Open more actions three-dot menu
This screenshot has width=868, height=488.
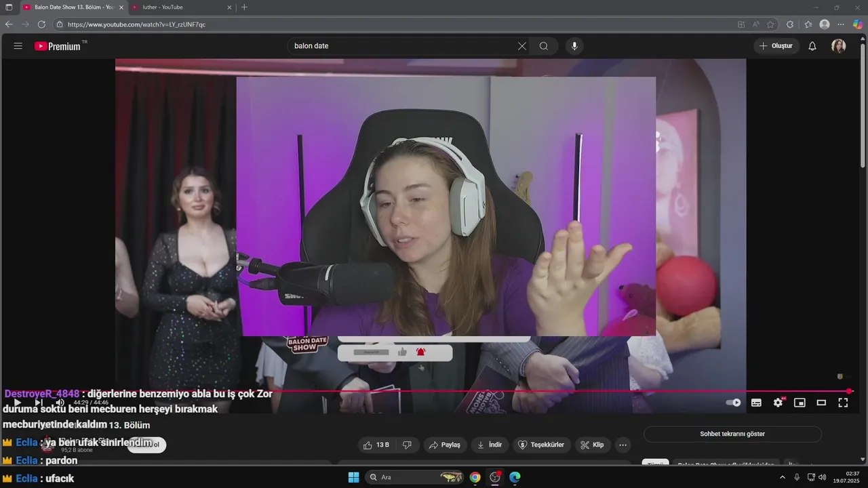point(623,445)
